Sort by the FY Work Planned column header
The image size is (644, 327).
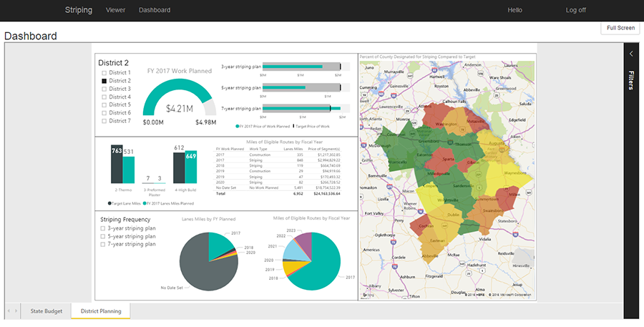pos(230,149)
